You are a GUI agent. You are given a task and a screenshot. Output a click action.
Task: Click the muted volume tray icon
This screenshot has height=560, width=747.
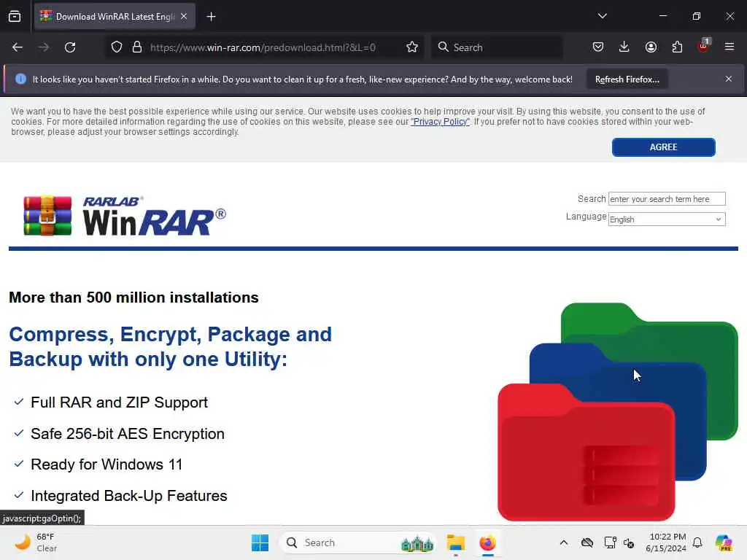[x=629, y=542]
